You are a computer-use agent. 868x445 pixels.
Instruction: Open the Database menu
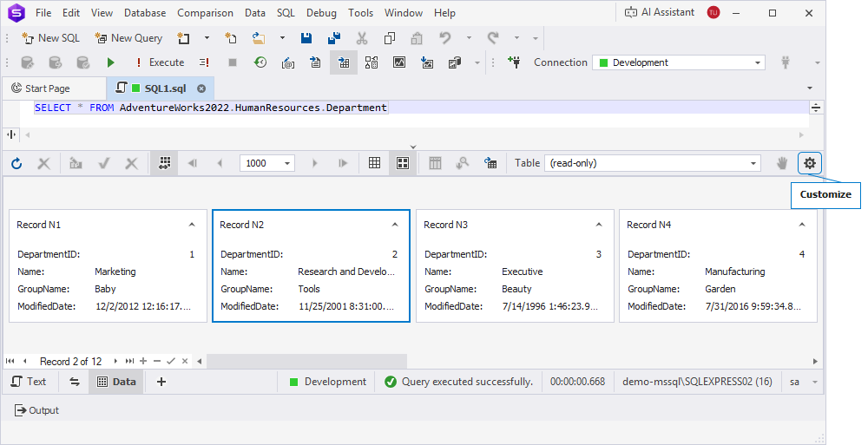(145, 13)
